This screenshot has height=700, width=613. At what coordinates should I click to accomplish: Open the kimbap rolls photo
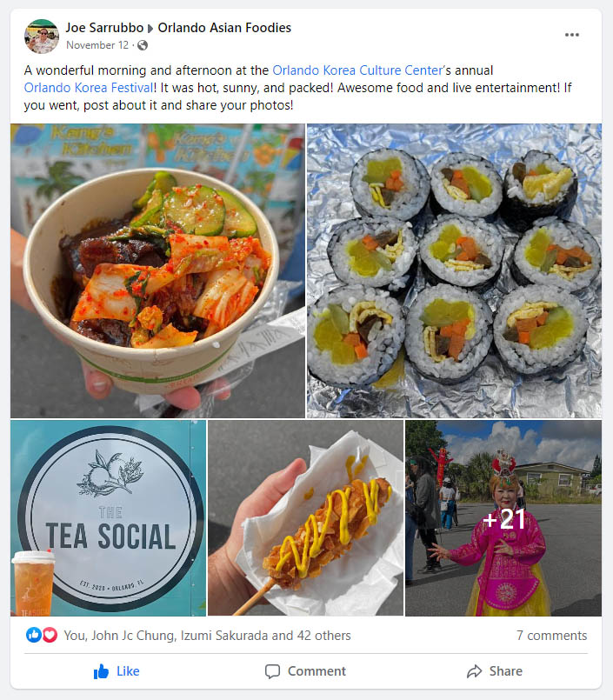coord(454,270)
